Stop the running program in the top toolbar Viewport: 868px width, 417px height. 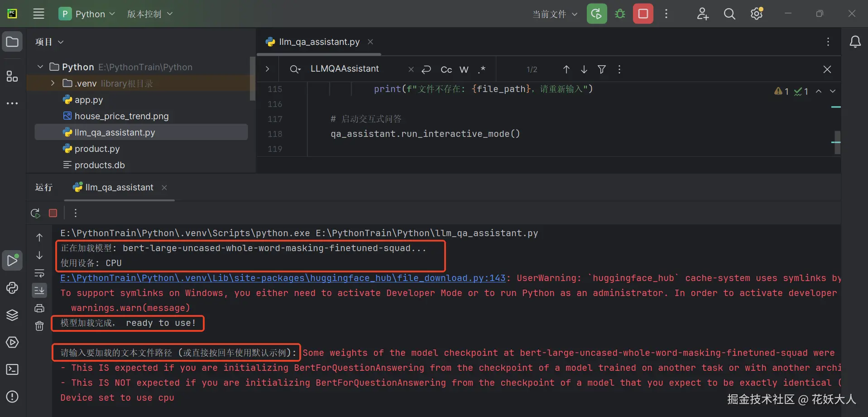click(x=643, y=14)
